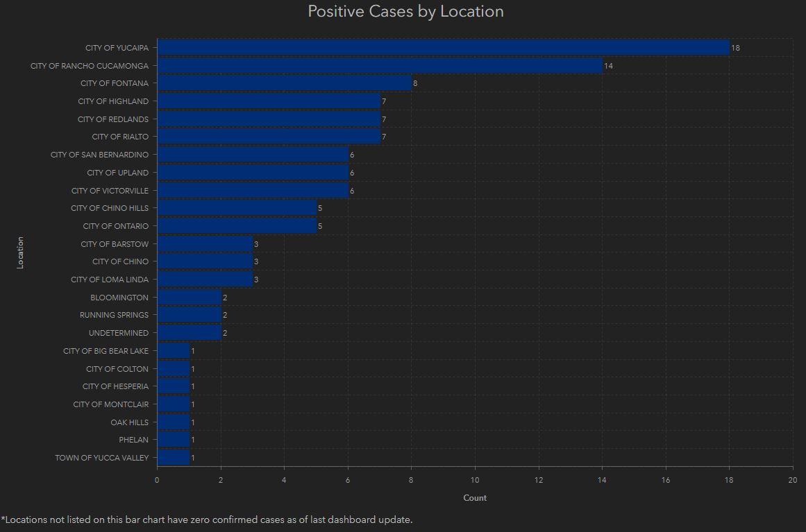Select the City of Rancho Cucamonga bar
This screenshot has height=532, width=806.
click(380, 66)
